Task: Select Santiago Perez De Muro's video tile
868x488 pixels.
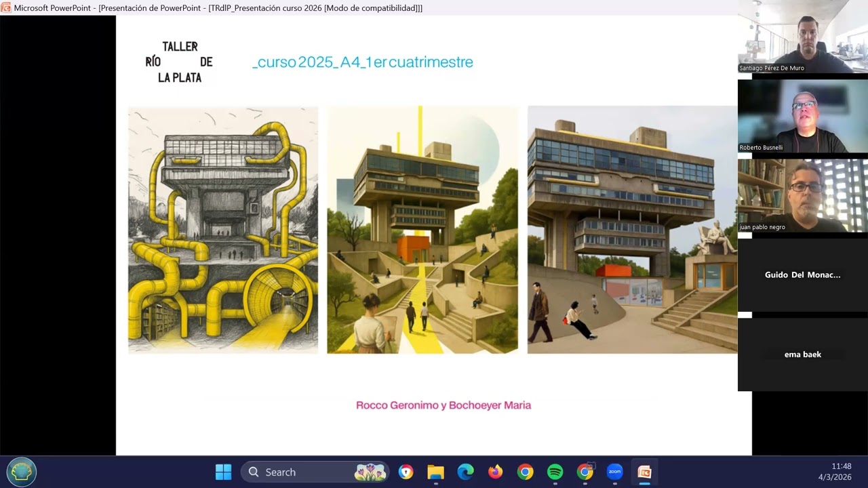Action: click(x=803, y=37)
